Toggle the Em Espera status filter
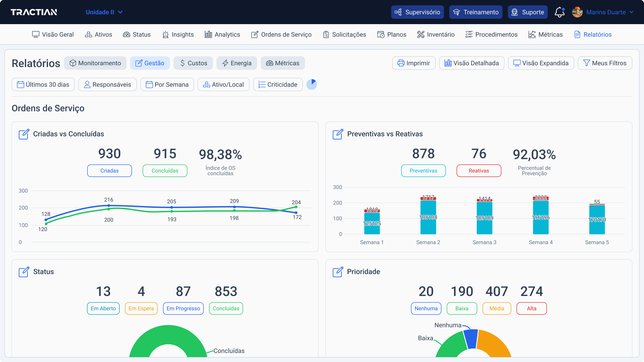 coord(141,308)
